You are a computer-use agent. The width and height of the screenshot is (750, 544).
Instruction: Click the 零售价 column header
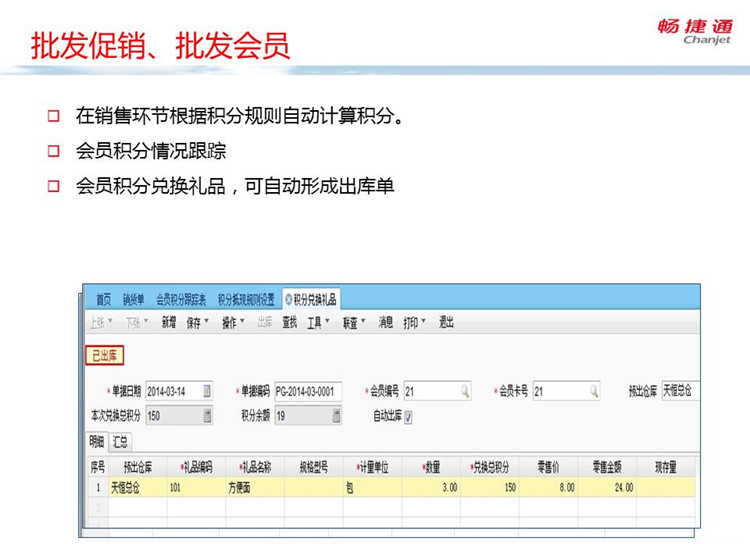(549, 467)
